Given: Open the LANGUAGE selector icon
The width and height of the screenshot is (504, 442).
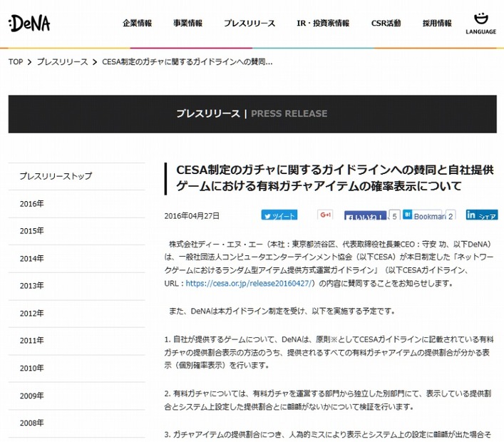Looking at the screenshot, I should coord(480,23).
